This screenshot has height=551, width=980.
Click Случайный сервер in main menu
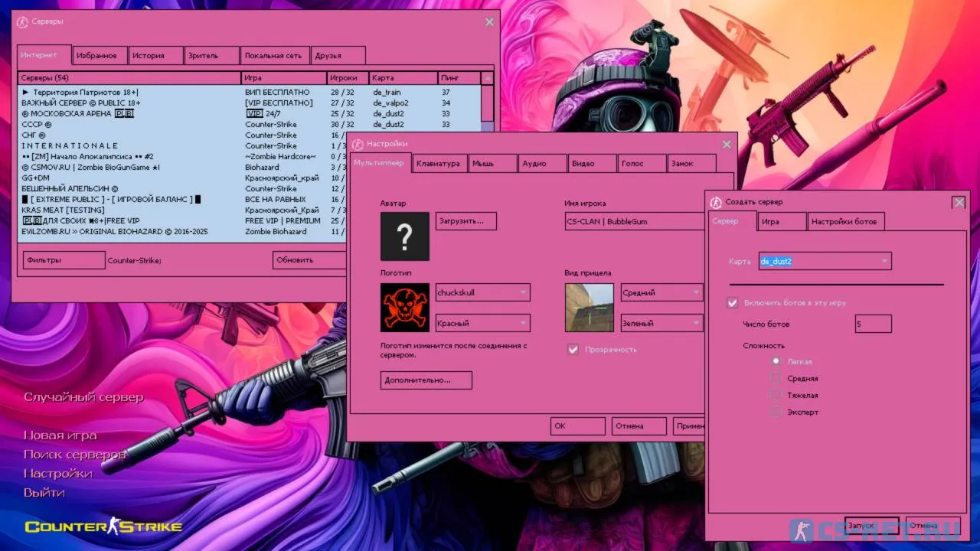(83, 397)
